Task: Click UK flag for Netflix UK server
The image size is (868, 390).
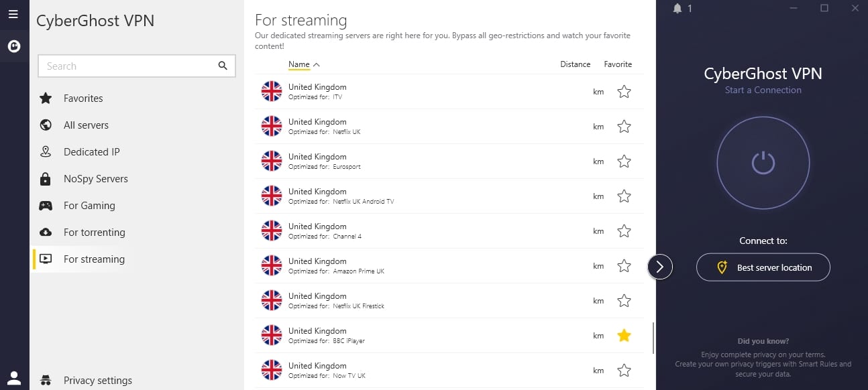Action: [272, 126]
